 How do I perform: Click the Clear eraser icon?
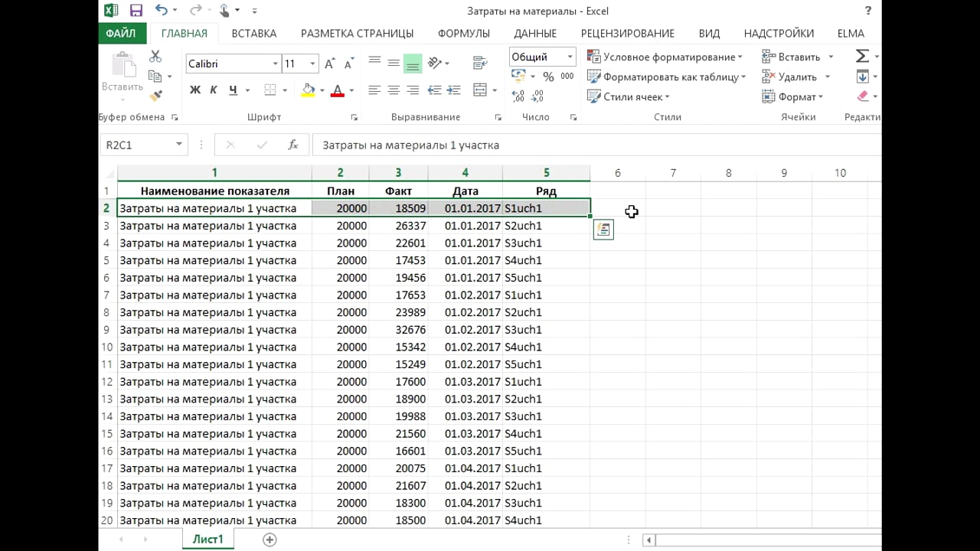click(863, 96)
